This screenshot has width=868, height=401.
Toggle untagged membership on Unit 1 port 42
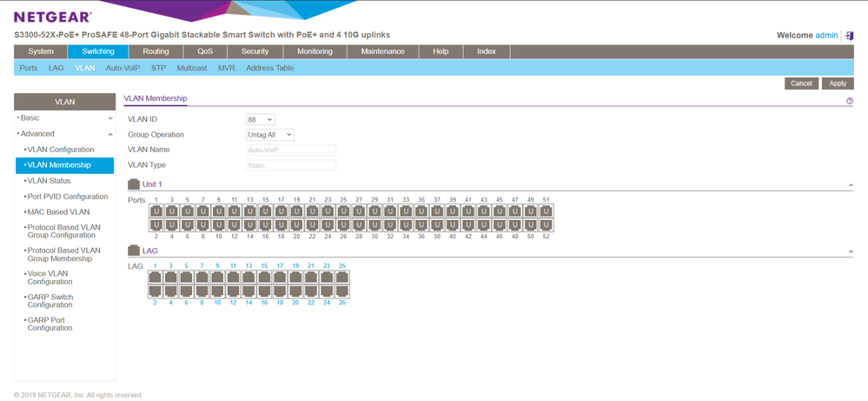[x=469, y=225]
